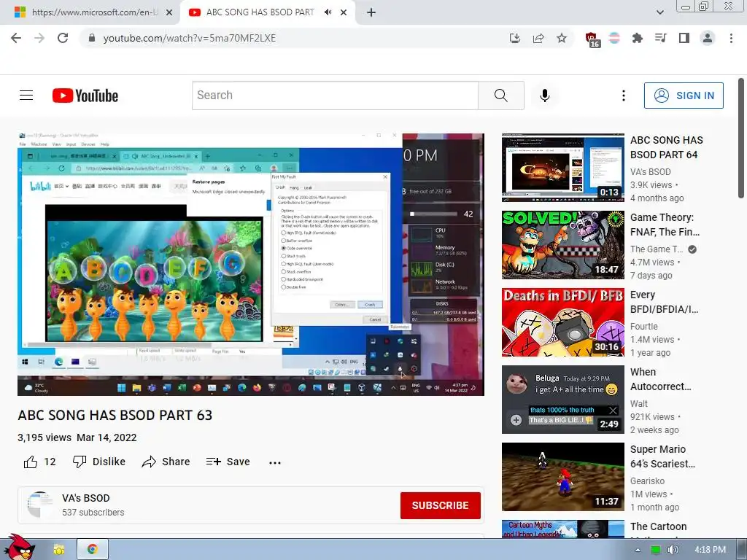This screenshot has height=560, width=747.
Task: Dislike the video
Action: point(99,462)
